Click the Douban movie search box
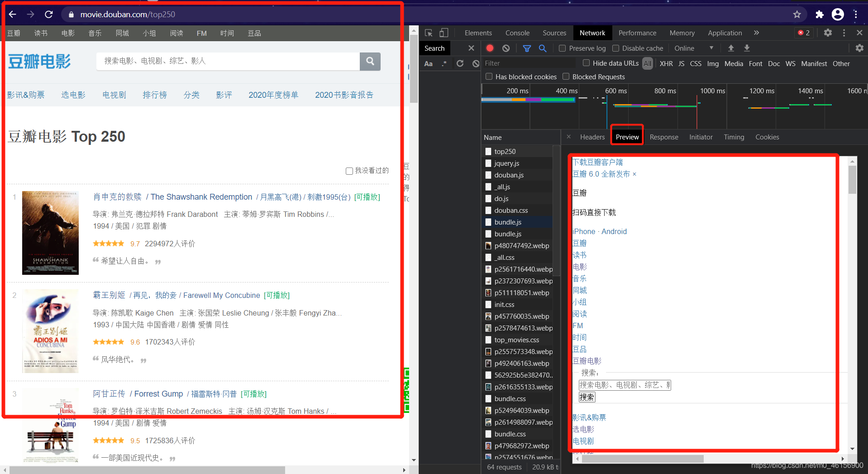Viewport: 868px width, 474px height. tap(228, 61)
